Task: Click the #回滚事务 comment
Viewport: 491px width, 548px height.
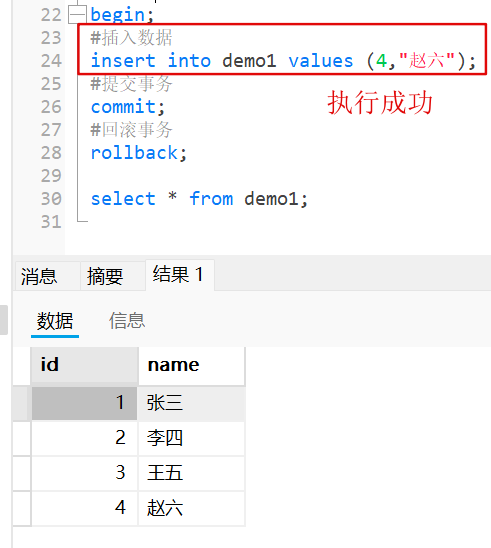Action: 131,130
